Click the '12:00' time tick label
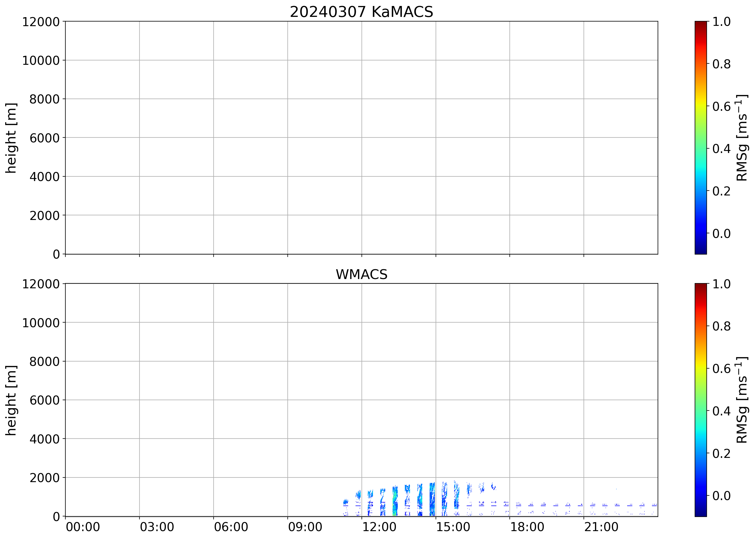This screenshot has width=756, height=539. 379,527
